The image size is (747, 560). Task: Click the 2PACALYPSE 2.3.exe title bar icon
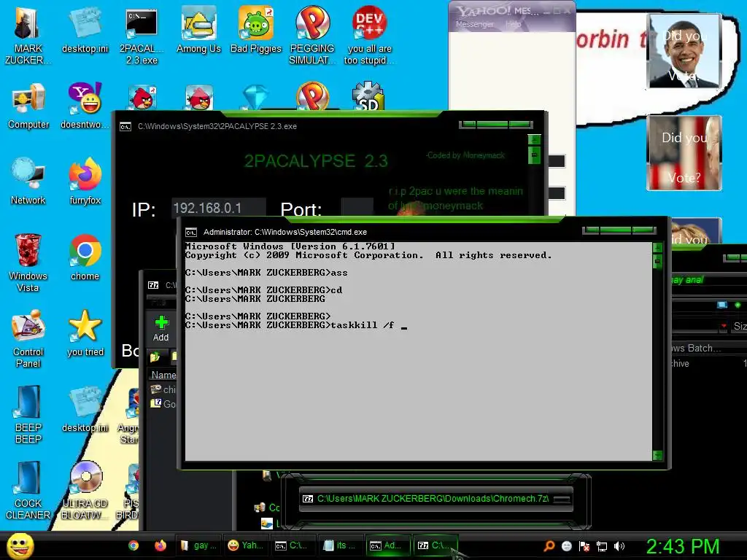(x=125, y=127)
